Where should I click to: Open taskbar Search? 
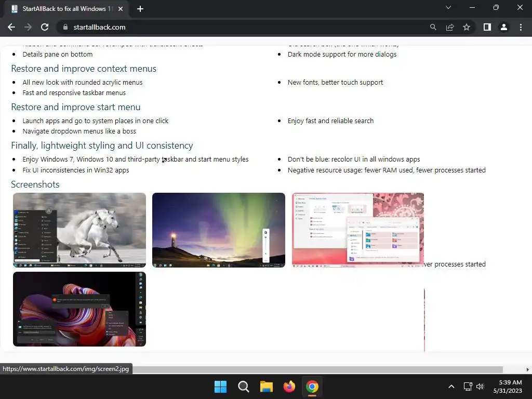coord(243,387)
